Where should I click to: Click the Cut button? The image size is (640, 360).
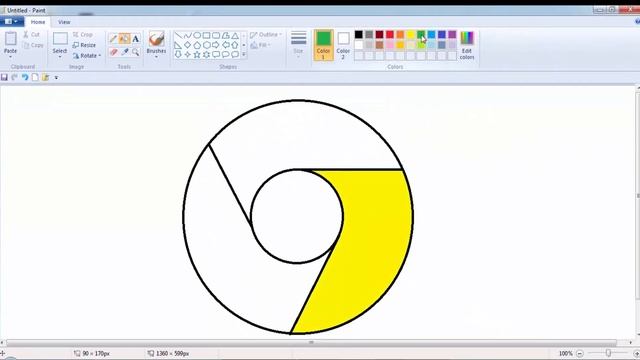[x=31, y=35]
